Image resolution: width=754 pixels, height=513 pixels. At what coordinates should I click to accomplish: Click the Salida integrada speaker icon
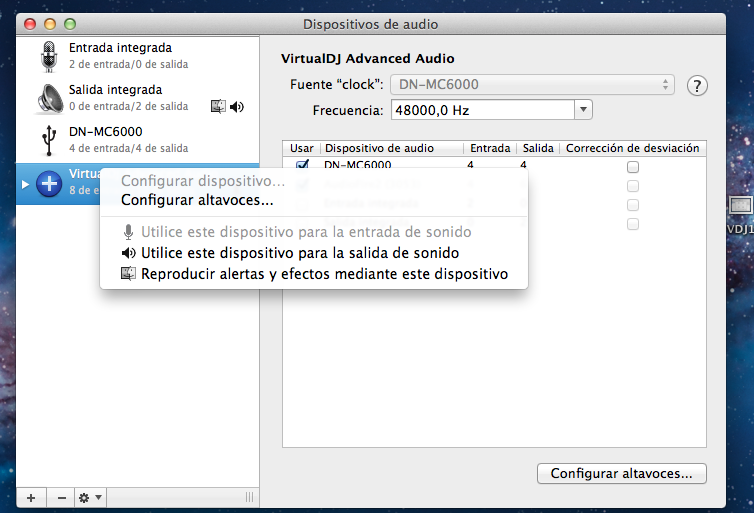coord(49,98)
